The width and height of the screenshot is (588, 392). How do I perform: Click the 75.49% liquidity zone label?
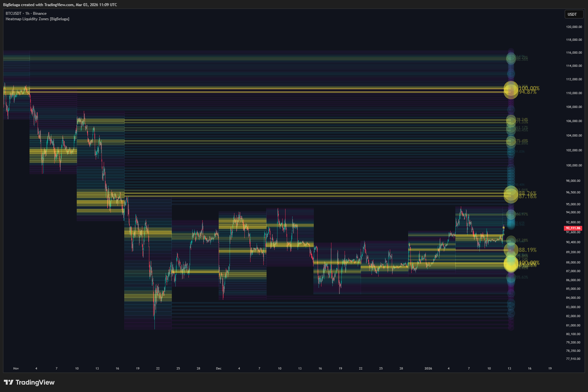522,141
